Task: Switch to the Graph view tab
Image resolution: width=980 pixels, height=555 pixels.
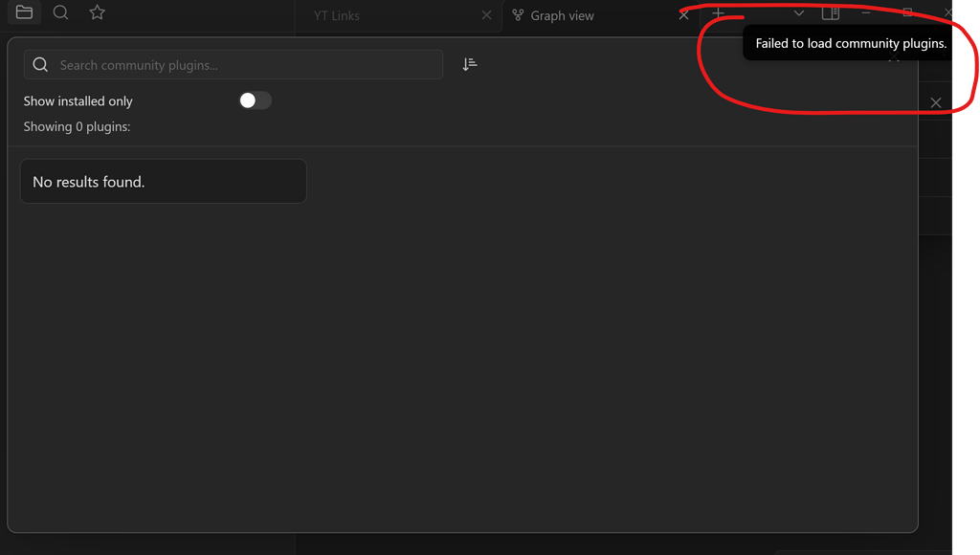Action: point(565,15)
